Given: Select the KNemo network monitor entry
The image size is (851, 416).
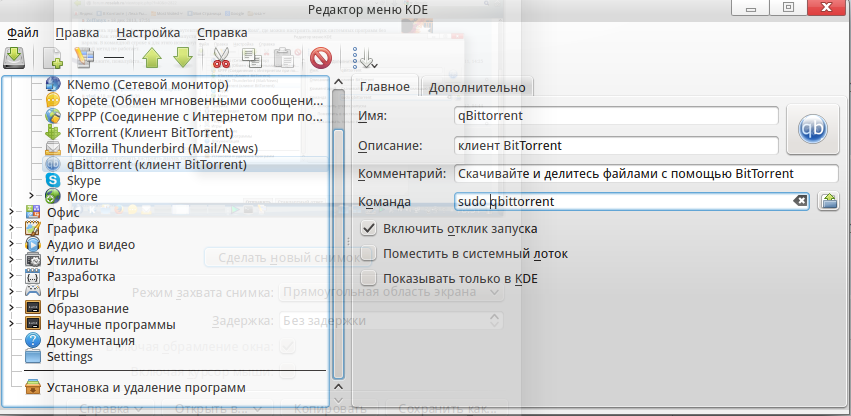Looking at the screenshot, I should [148, 84].
